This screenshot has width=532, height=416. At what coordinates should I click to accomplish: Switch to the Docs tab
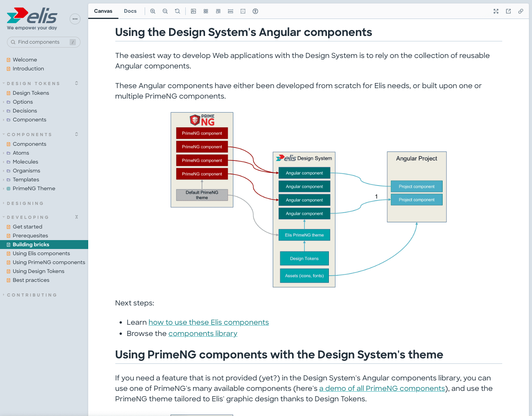coord(130,11)
